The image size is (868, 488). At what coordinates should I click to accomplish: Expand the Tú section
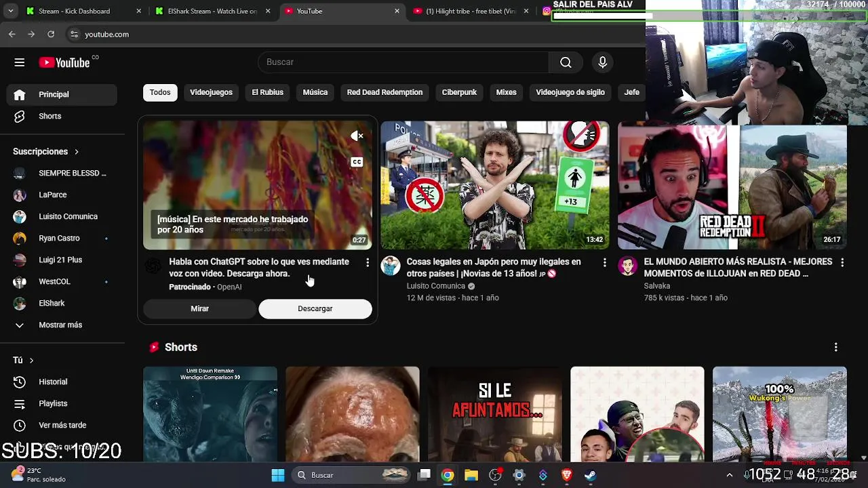point(23,360)
